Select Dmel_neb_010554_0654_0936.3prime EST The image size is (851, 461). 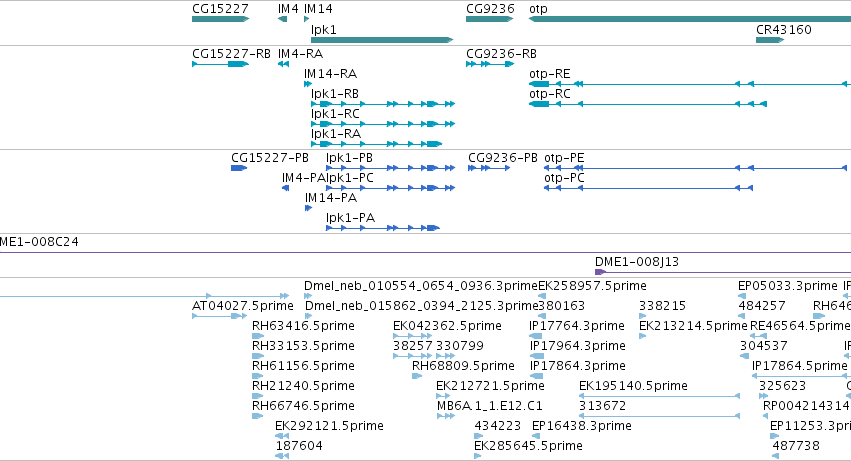[x=421, y=286]
